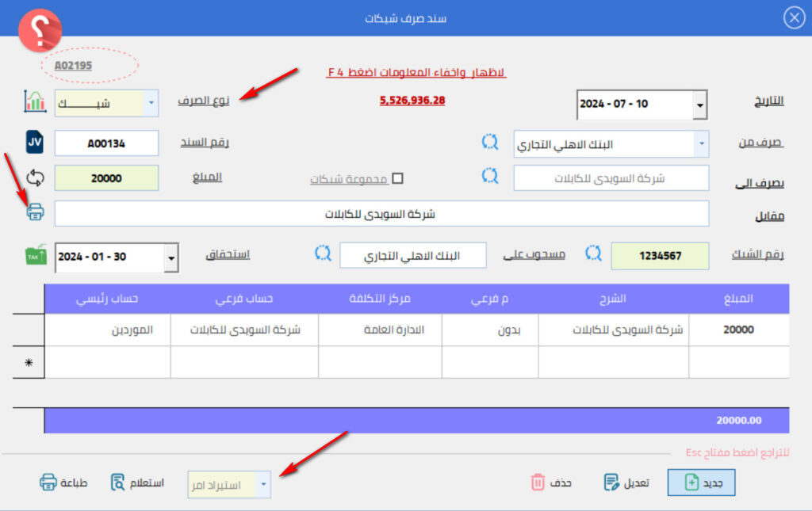Click the refresh arrows icon beside the amount field
Viewport: 812px width, 511px height.
[35, 177]
